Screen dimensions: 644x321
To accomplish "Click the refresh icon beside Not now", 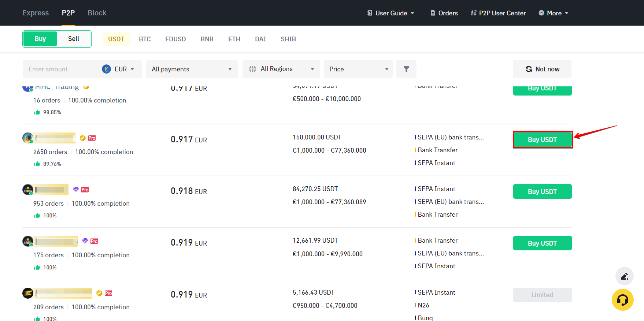I will coord(529,69).
